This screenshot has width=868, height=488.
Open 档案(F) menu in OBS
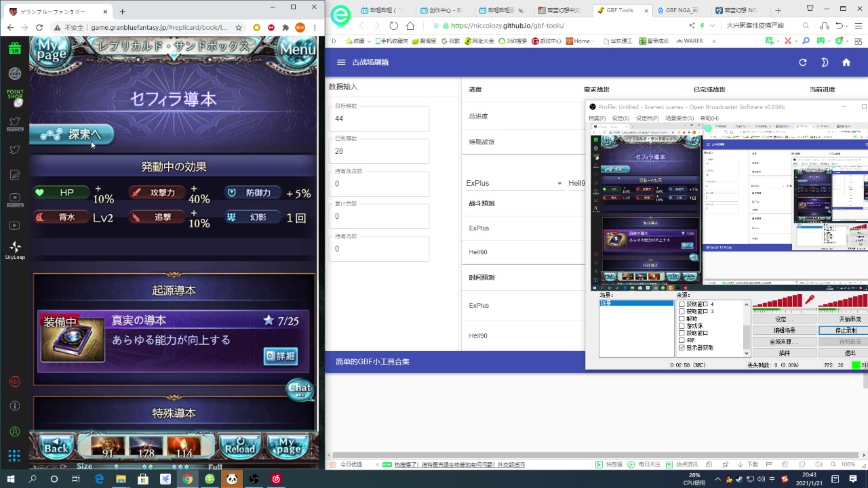(597, 119)
